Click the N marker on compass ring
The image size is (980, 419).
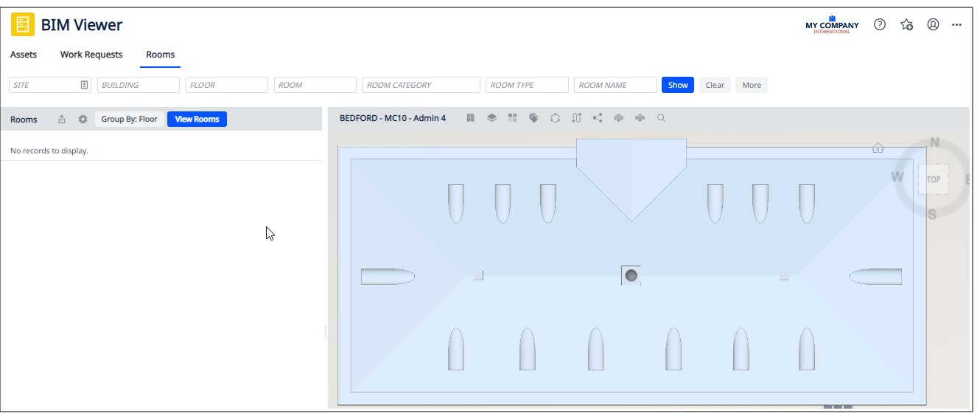tap(934, 142)
